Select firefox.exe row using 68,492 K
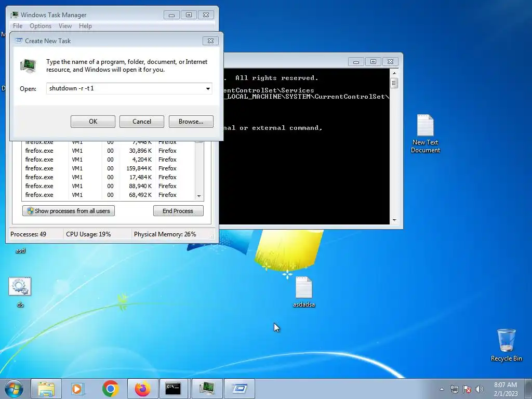Screen dimensions: 532x399 click(108, 195)
